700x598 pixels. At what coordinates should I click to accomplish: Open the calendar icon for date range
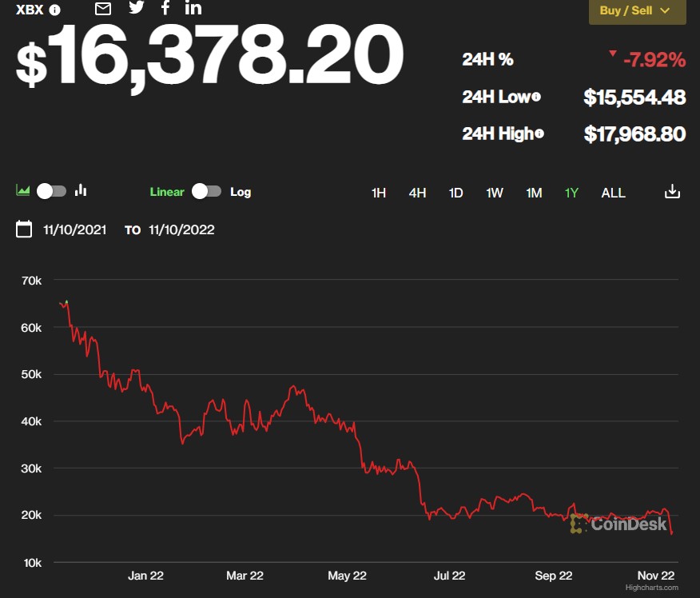pos(24,229)
